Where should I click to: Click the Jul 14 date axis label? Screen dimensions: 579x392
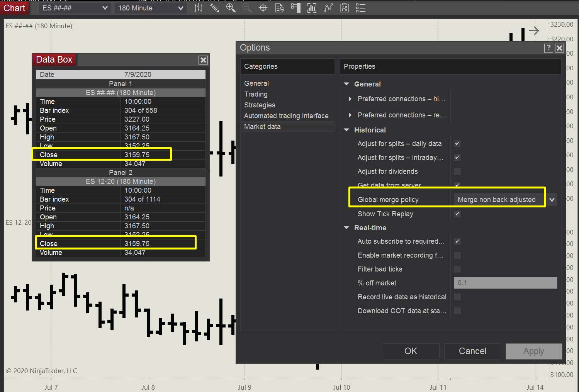coord(535,387)
